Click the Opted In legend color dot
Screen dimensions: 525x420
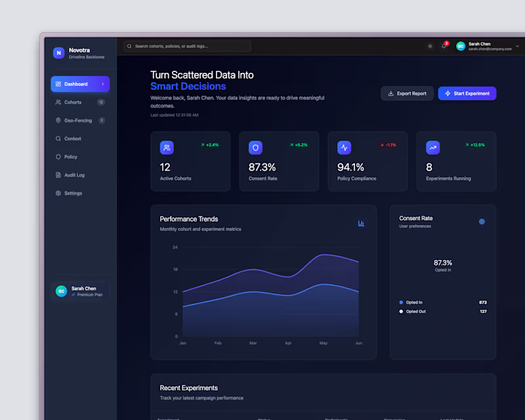401,303
